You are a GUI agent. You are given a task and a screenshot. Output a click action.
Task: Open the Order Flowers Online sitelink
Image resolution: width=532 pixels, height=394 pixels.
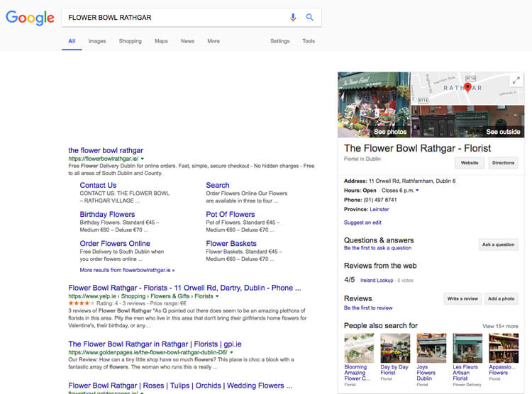click(x=115, y=244)
